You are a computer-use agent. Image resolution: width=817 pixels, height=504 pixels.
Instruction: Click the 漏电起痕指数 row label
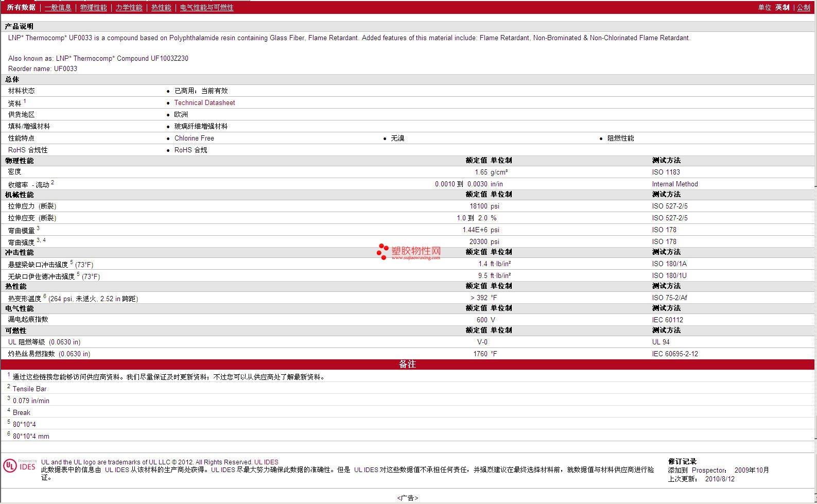point(28,319)
